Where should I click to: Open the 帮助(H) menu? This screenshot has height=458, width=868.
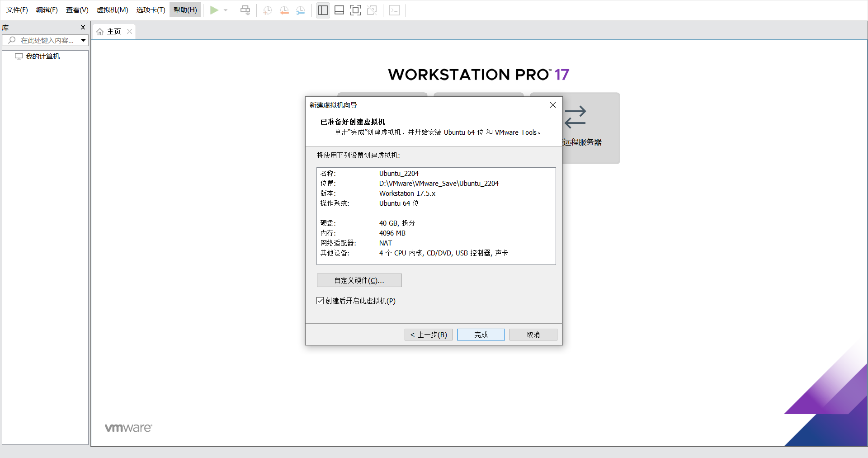coord(185,10)
